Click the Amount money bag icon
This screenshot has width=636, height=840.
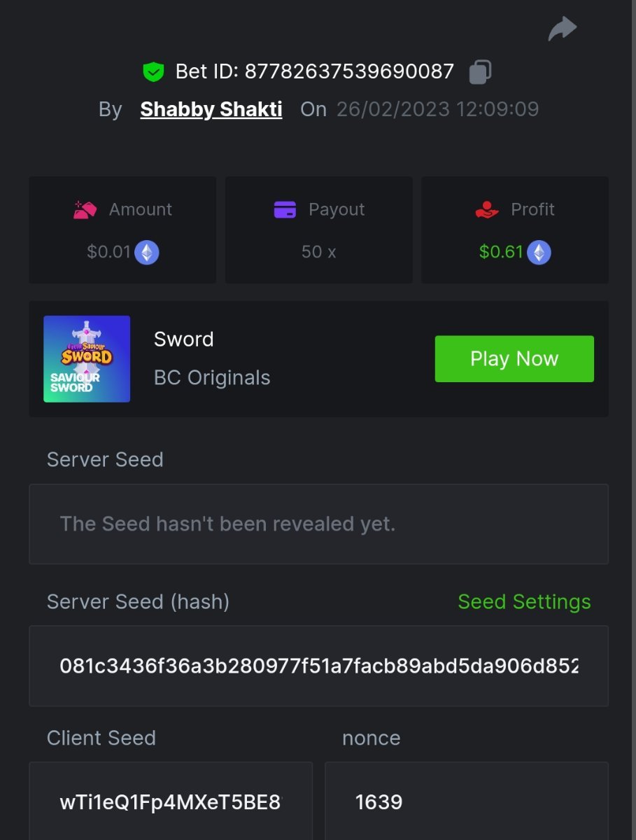pyautogui.click(x=85, y=209)
